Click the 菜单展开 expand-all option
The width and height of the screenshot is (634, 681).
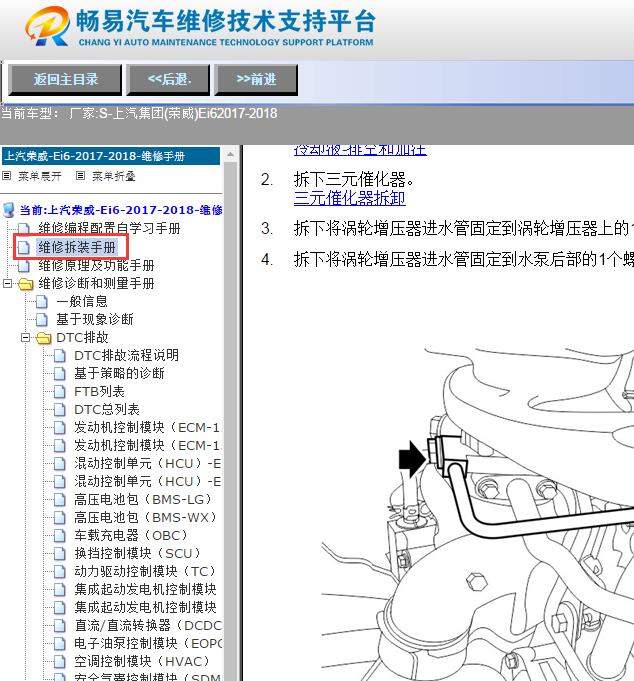[40, 176]
